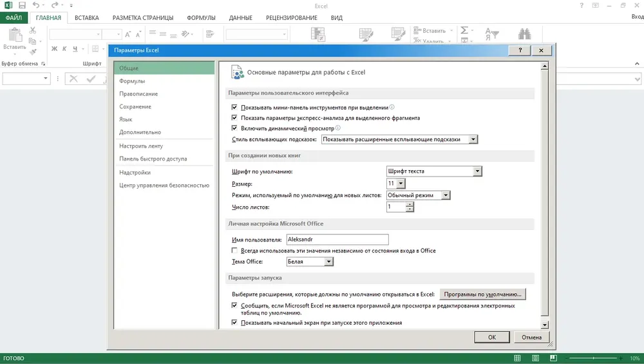This screenshot has height=364, width=644.
Task: Switch to the РЕЦЕНЗИРОВАНИЕ tab
Action: tap(292, 17)
